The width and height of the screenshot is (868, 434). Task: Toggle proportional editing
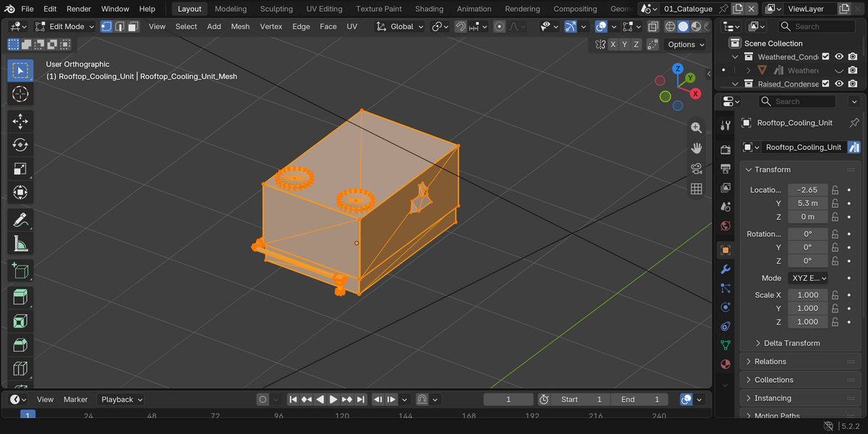coord(499,26)
